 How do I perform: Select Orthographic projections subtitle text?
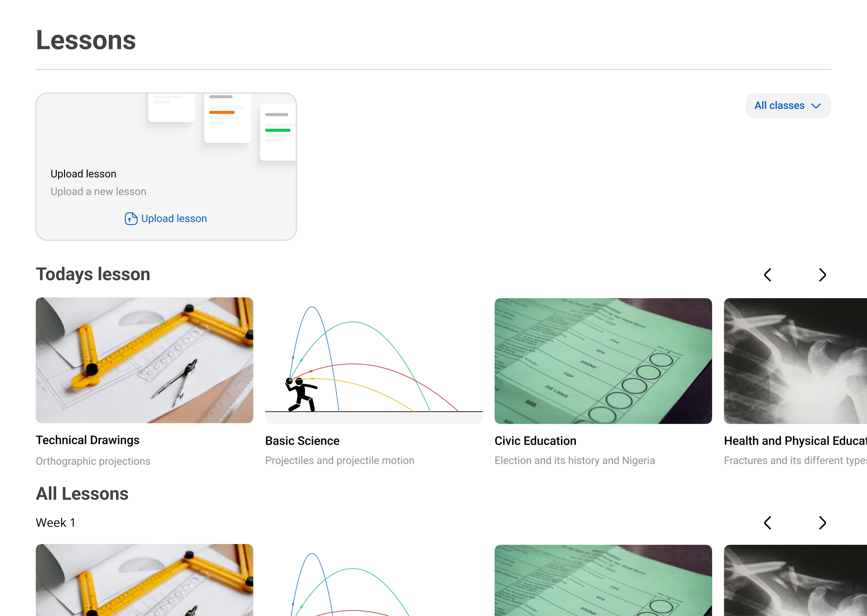[93, 461]
